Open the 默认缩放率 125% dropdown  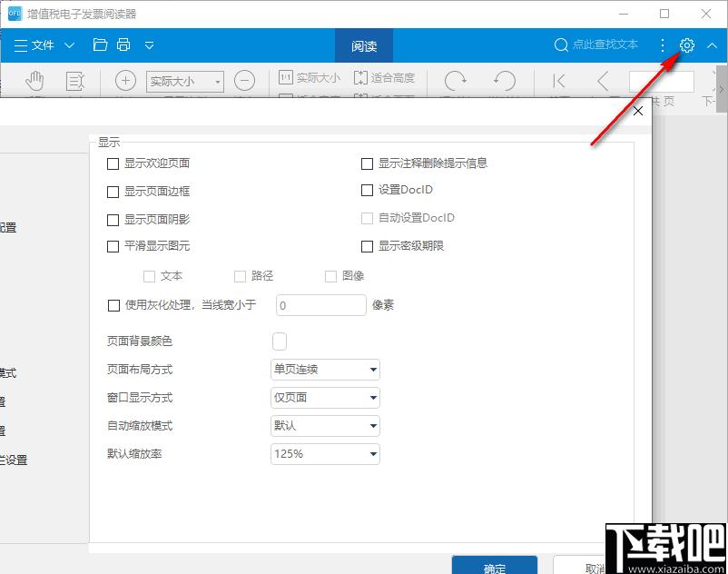(x=325, y=454)
